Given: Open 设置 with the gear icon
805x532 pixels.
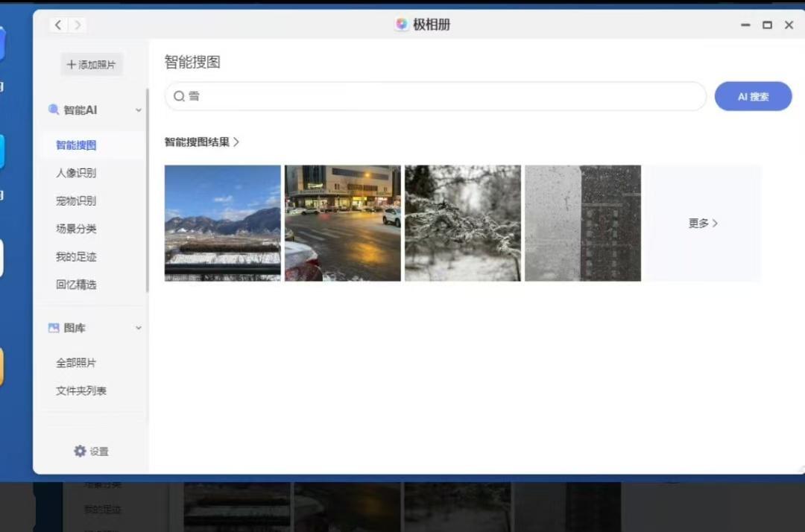Looking at the screenshot, I should point(80,451).
